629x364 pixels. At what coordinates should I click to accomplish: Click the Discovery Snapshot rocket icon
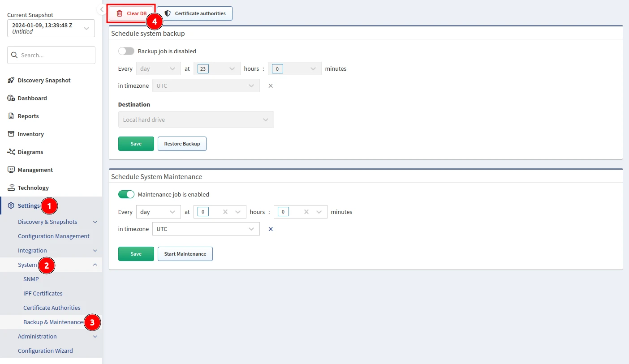pos(11,80)
